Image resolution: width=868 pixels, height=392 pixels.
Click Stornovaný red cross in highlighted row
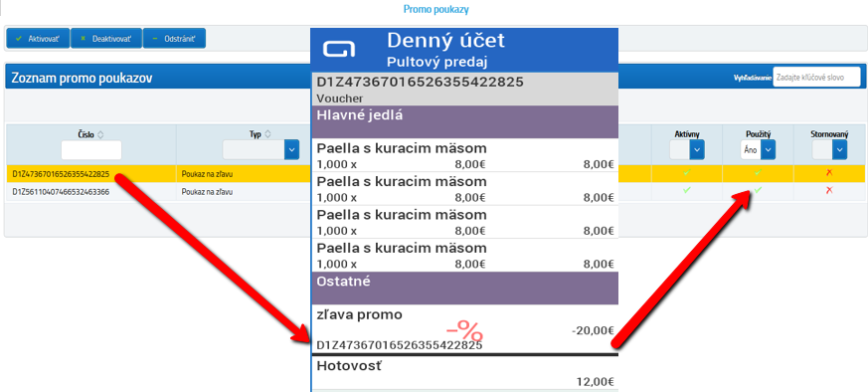click(828, 173)
